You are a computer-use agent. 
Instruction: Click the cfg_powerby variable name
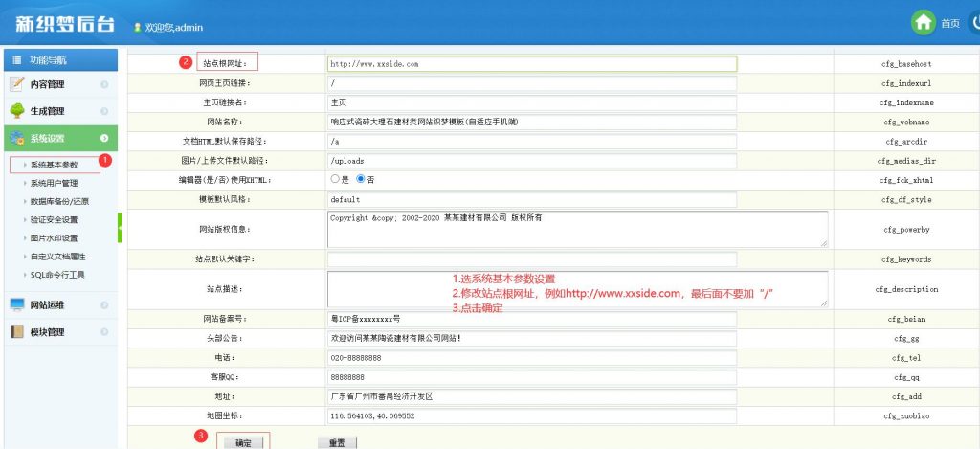pyautogui.click(x=906, y=230)
